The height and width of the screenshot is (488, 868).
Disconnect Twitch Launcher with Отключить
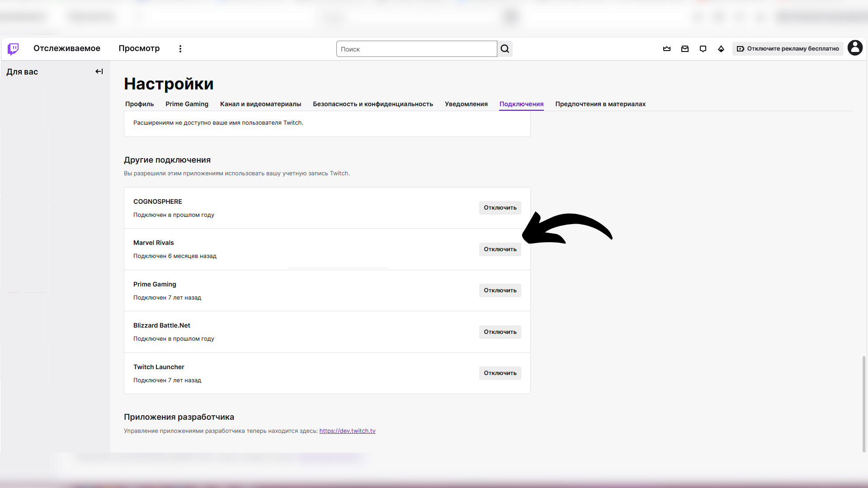[x=500, y=373]
